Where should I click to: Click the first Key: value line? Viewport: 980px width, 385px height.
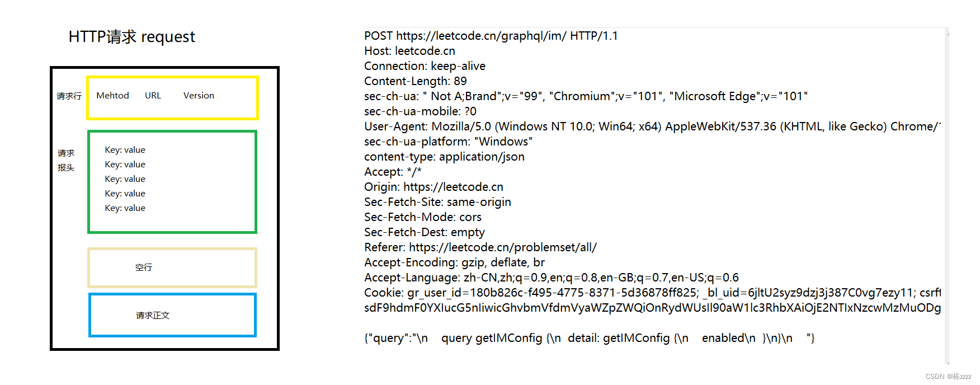point(125,150)
